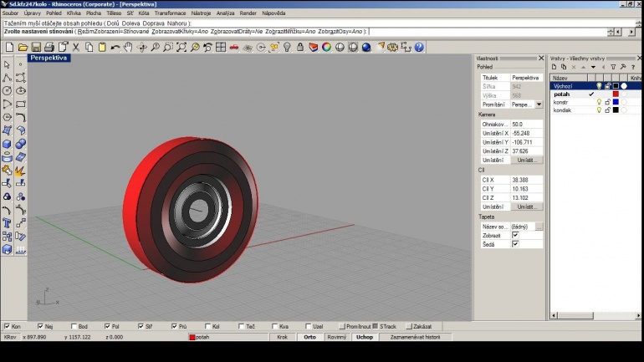Open the Křivka menu
The height and width of the screenshot is (362, 644).
coord(74,13)
